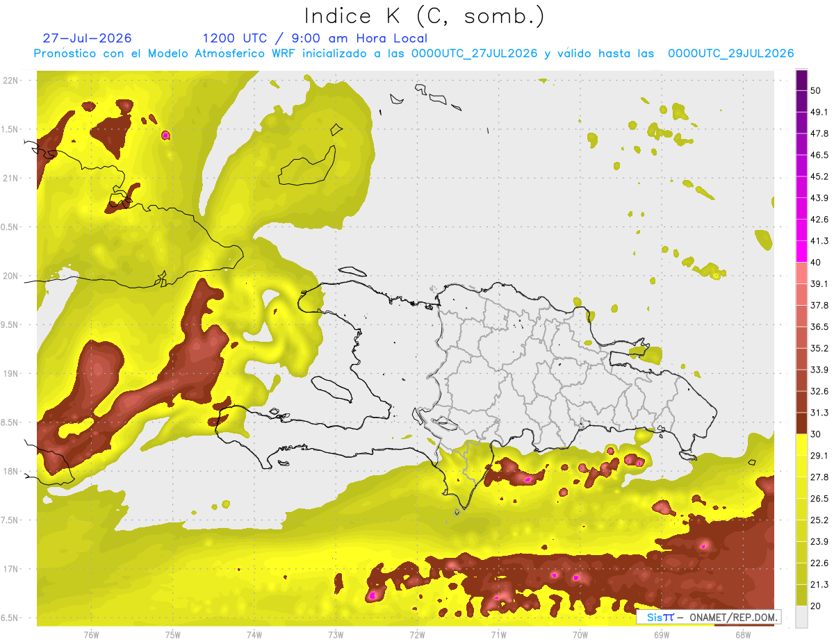Click the '70W' longitude label
This screenshot has width=834, height=644.
click(x=580, y=634)
